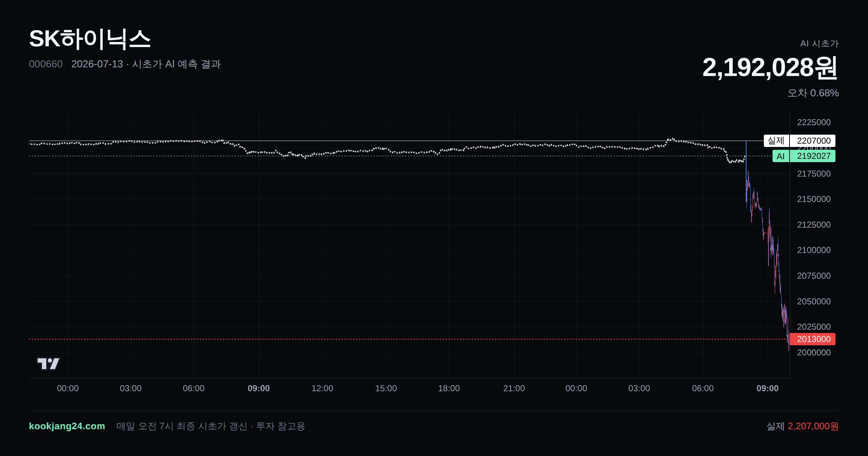This screenshot has width=868, height=456.
Task: Click the 2225000 price axis label
Action: tap(814, 122)
